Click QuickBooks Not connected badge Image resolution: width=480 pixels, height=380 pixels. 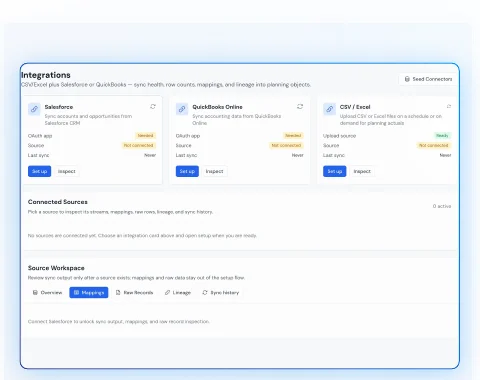click(x=286, y=145)
